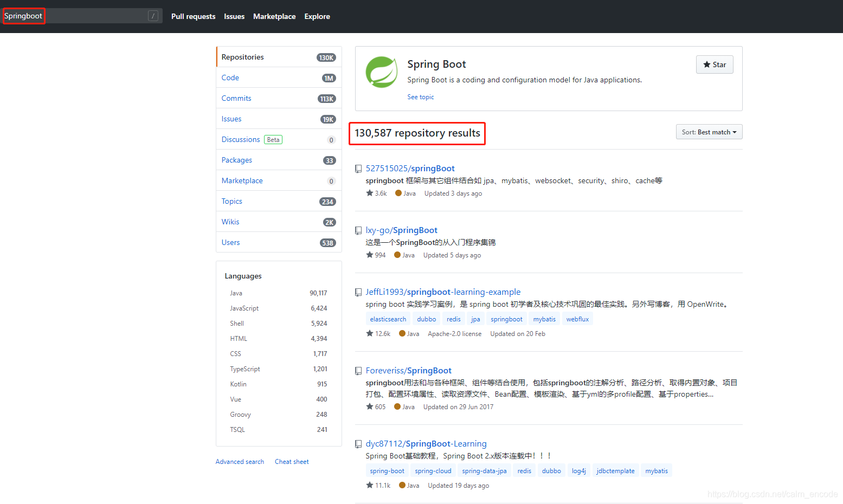Select the sidebar Marketplace filter

click(279, 180)
